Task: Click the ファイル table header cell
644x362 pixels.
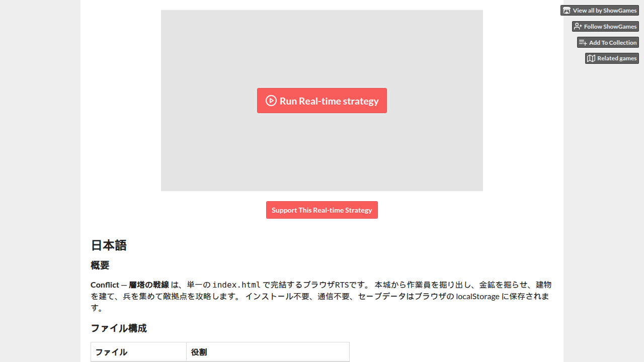Action: tap(138, 352)
